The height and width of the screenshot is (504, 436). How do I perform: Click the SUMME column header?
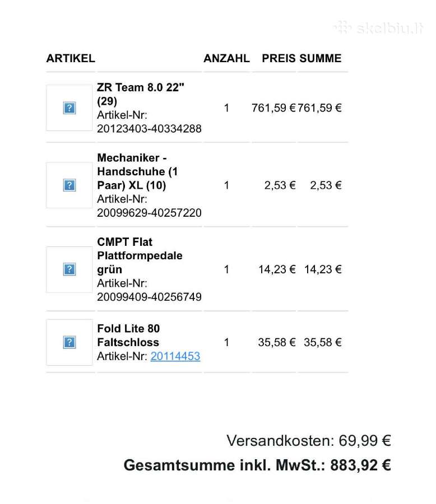pyautogui.click(x=320, y=58)
